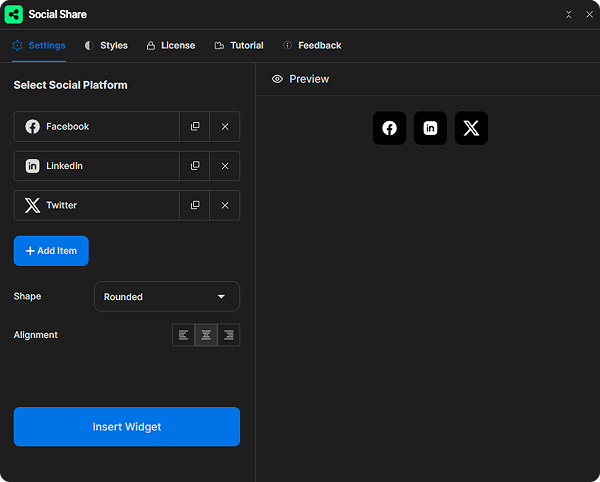Click the Preview eye icon
The image size is (600, 482).
pyautogui.click(x=277, y=79)
